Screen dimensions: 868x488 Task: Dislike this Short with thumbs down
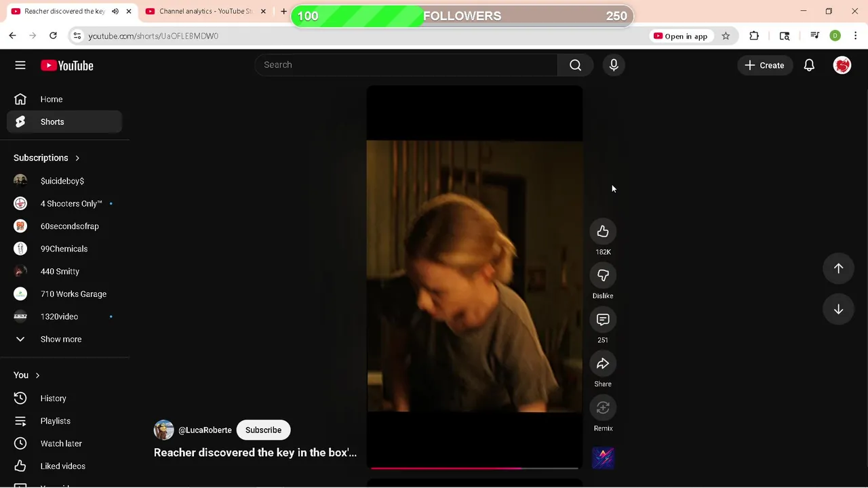(x=603, y=276)
